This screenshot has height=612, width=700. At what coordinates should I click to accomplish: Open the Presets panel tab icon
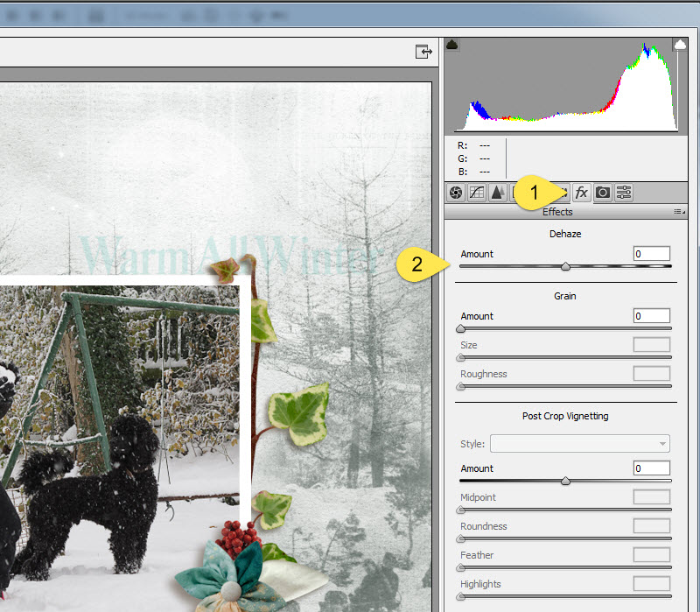[x=624, y=193]
